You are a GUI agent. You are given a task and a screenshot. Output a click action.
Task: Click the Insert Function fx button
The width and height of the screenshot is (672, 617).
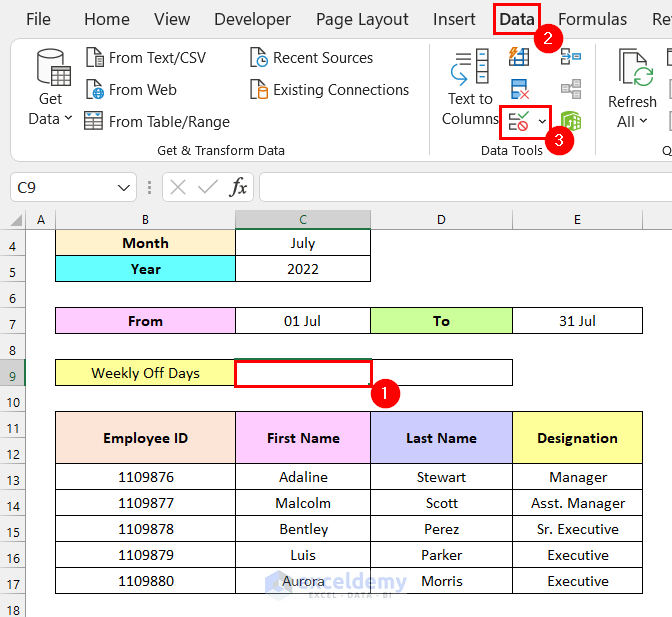[238, 187]
